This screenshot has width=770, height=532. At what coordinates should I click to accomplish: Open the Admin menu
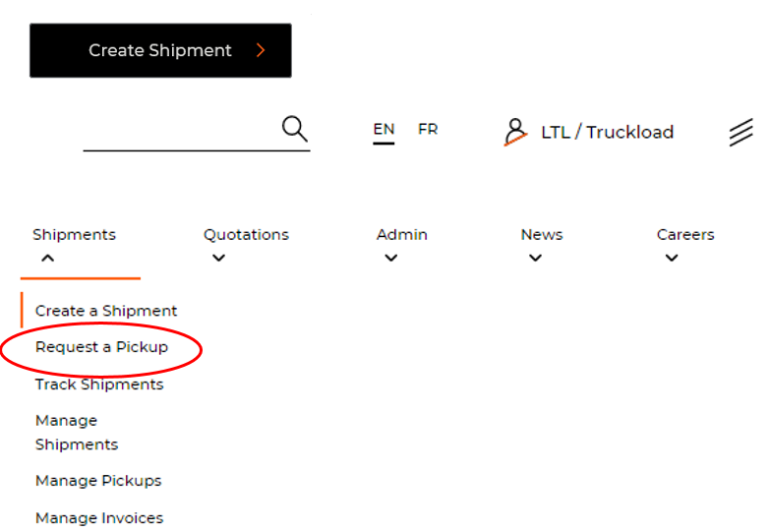[x=401, y=235]
